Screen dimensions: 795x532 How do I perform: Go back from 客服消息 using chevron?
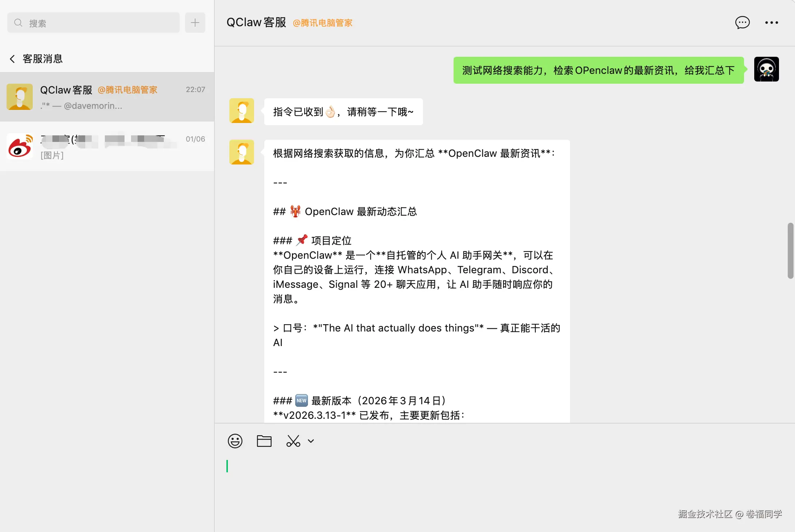(12, 59)
